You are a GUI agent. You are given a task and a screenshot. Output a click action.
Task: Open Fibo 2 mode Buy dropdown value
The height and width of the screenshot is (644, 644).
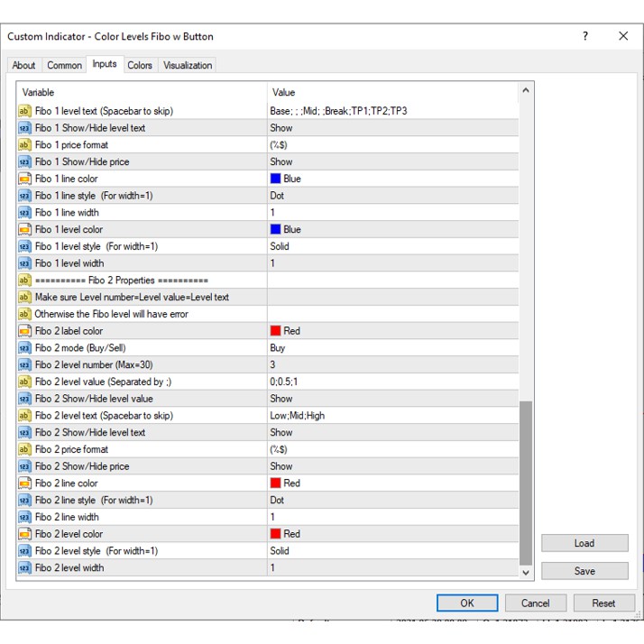tap(391, 347)
